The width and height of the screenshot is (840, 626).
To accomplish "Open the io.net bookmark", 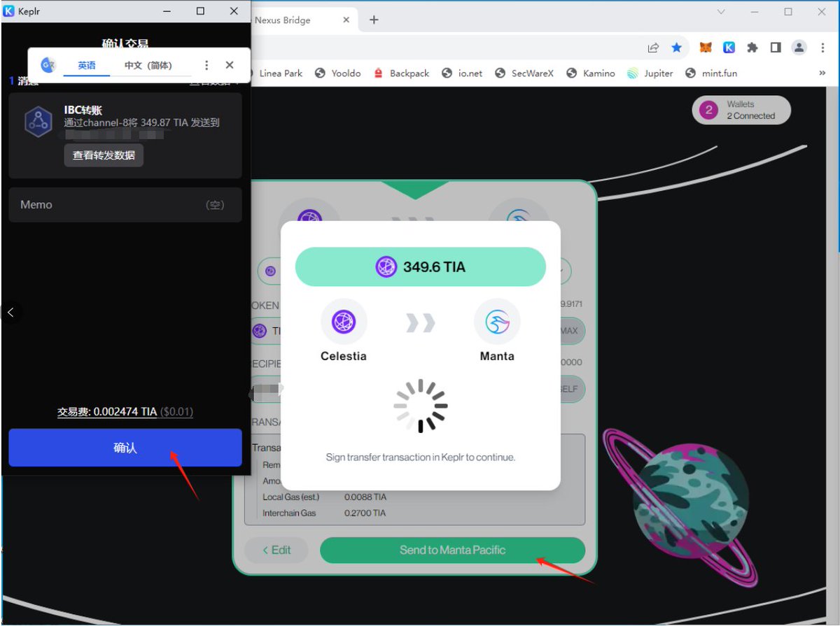I will pyautogui.click(x=462, y=73).
